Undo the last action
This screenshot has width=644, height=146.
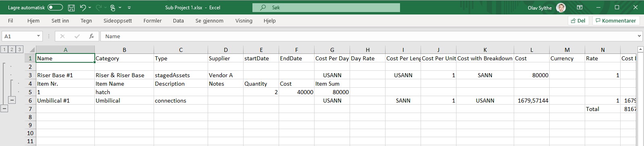click(x=83, y=7)
